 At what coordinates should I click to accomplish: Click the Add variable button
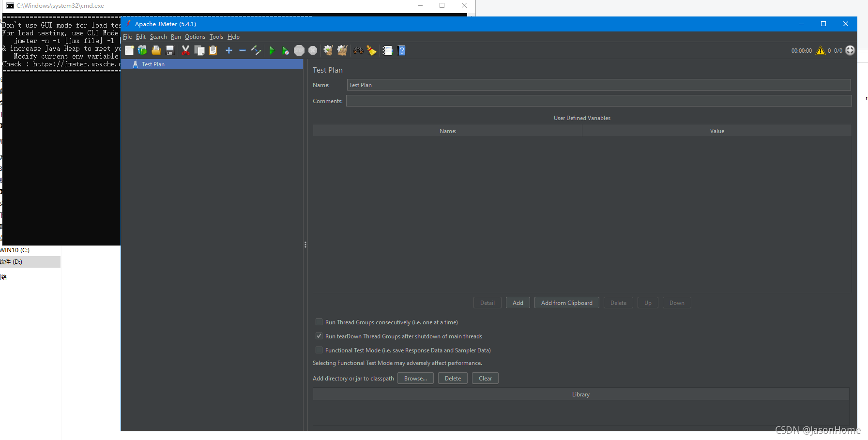point(518,303)
